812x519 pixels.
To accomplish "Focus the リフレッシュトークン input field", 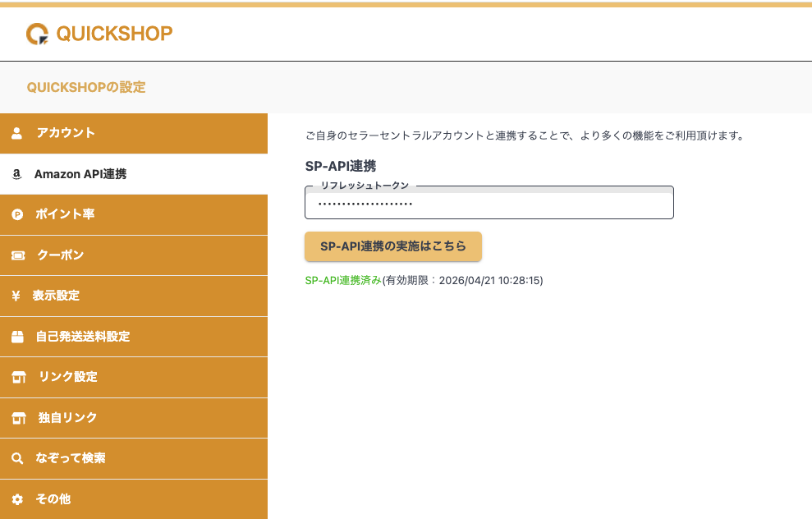I will pyautogui.click(x=489, y=204).
